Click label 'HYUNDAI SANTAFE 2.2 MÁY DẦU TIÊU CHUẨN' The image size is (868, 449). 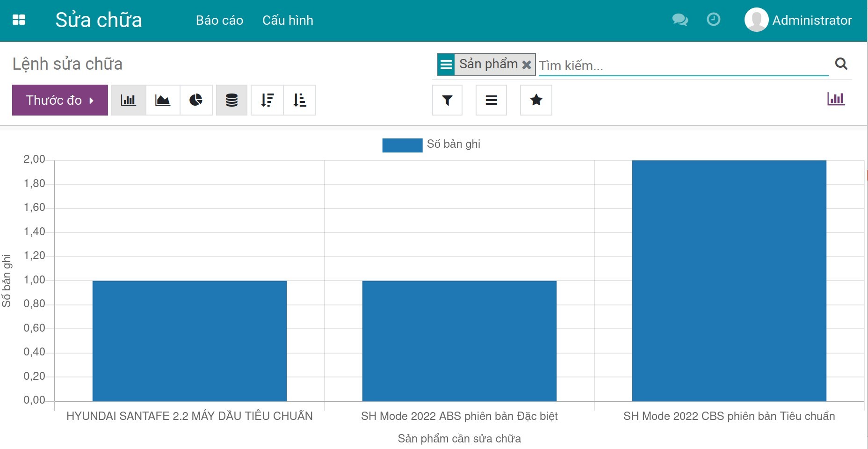pos(189,416)
